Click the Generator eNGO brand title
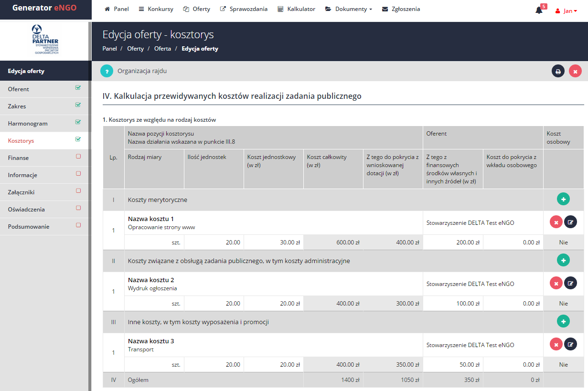Image resolution: width=588 pixels, height=391 pixels. pos(44,8)
